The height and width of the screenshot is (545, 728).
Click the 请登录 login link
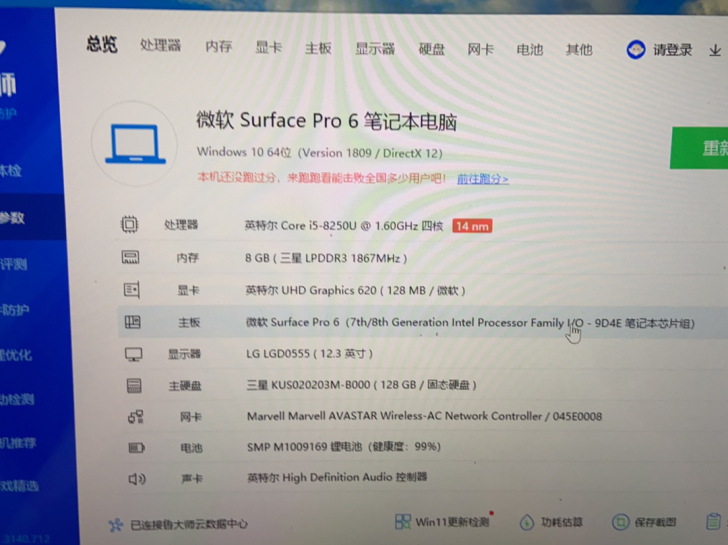(673, 50)
